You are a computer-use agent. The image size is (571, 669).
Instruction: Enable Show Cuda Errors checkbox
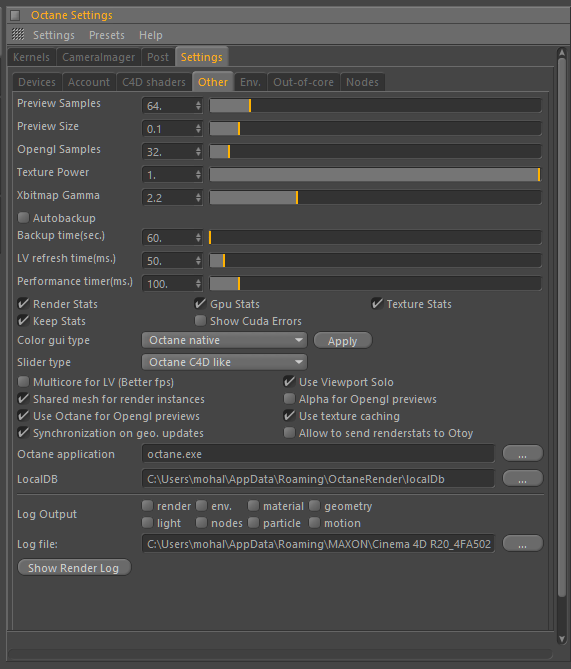pos(200,321)
